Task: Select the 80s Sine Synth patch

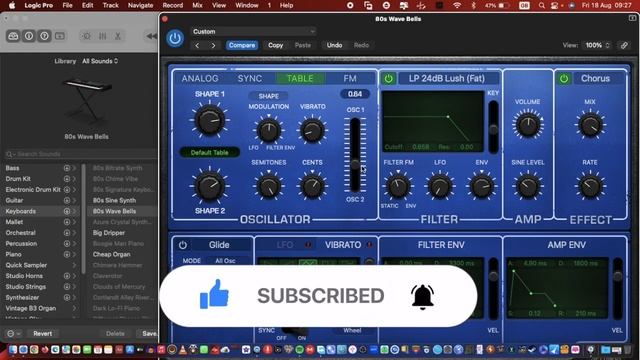Action: point(114,200)
